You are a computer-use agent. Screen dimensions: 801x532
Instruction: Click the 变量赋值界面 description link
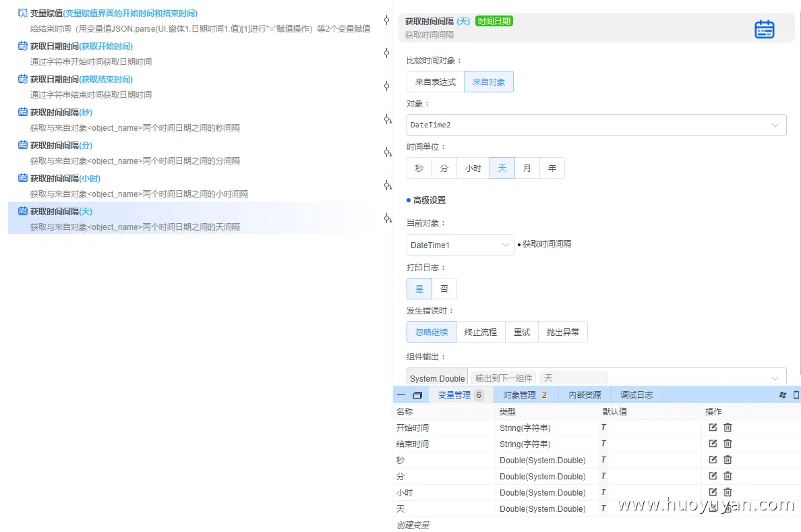tap(130, 13)
